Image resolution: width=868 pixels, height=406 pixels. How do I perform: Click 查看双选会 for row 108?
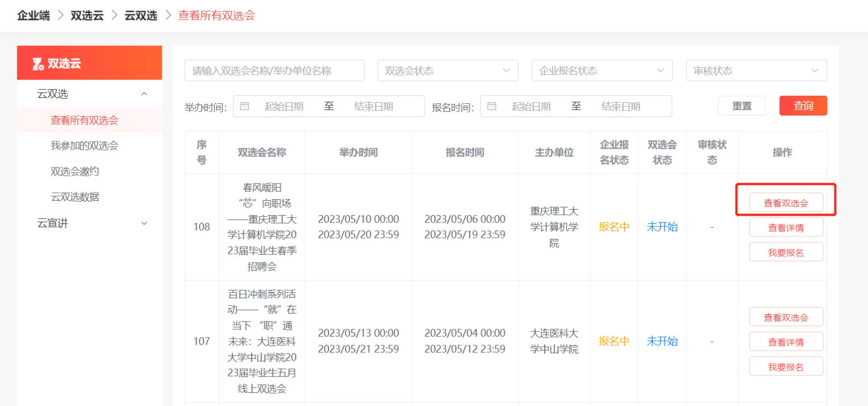(785, 203)
